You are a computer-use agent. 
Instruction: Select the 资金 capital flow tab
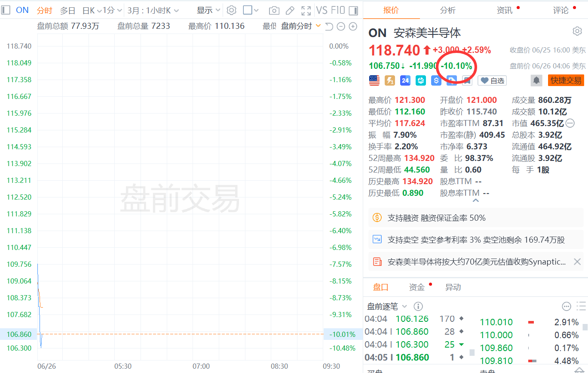417,287
